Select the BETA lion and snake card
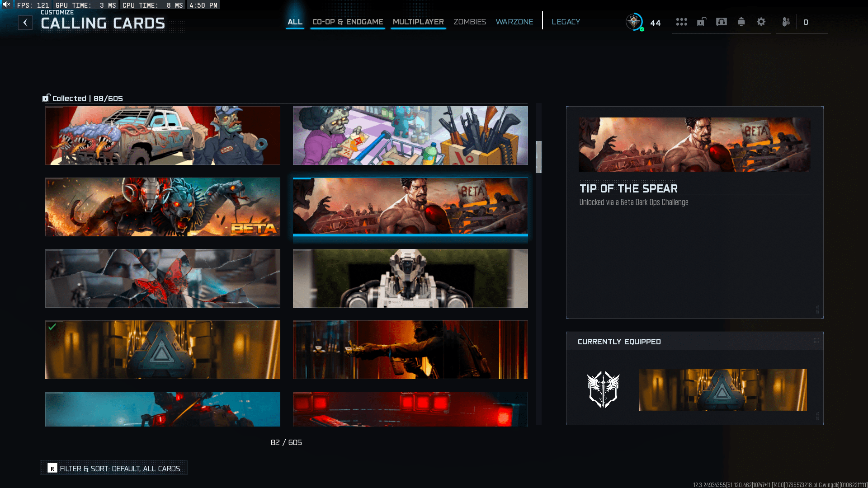The image size is (868, 488). point(163,207)
